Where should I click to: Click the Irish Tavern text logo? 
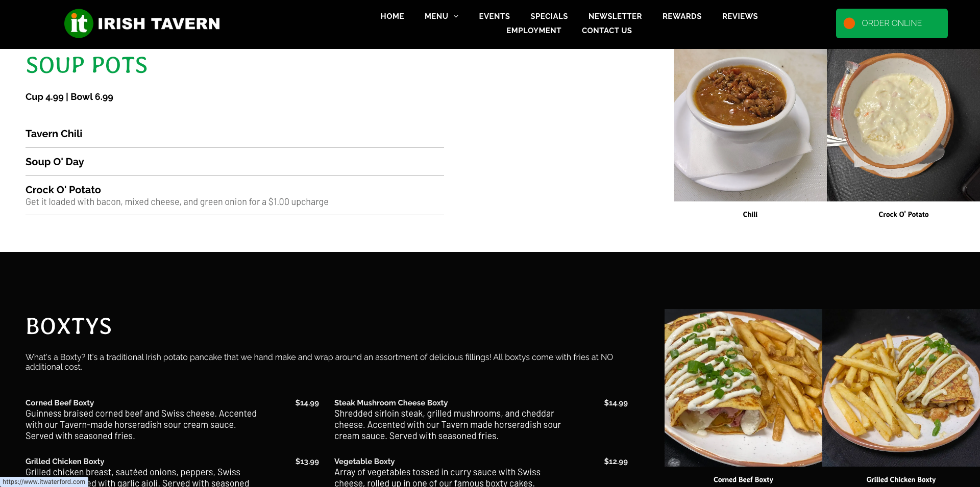tap(159, 23)
